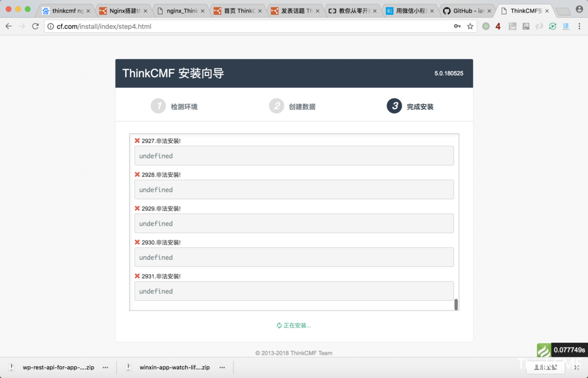Viewport: 588px width, 378px height.
Task: Open the red number 4 extension
Action: click(498, 26)
